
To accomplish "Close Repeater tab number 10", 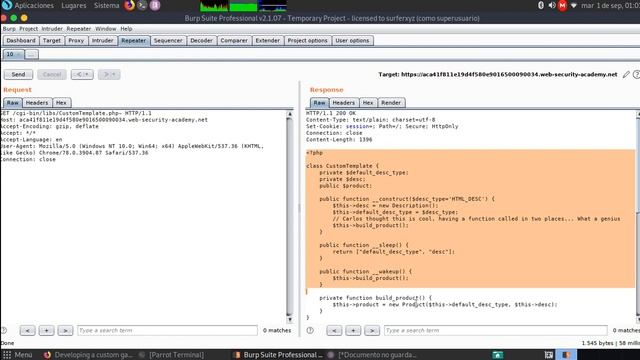I will [x=19, y=54].
